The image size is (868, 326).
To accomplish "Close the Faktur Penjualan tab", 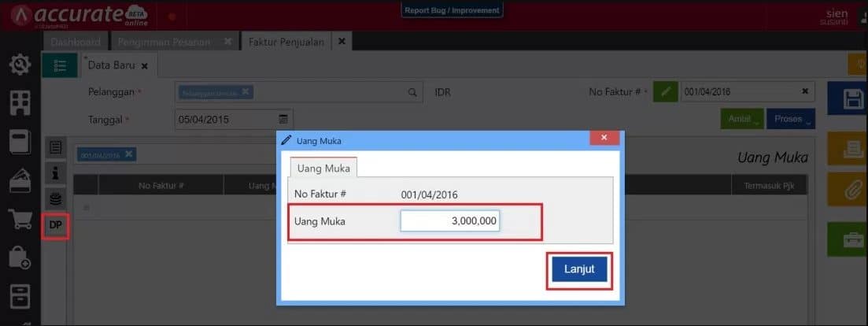I will [x=341, y=41].
